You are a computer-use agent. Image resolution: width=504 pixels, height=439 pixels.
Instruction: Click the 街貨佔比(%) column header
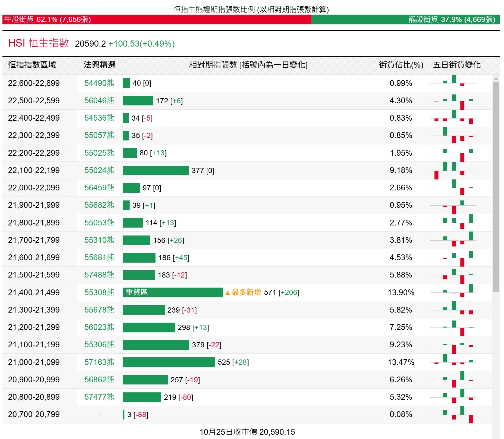[401, 65]
